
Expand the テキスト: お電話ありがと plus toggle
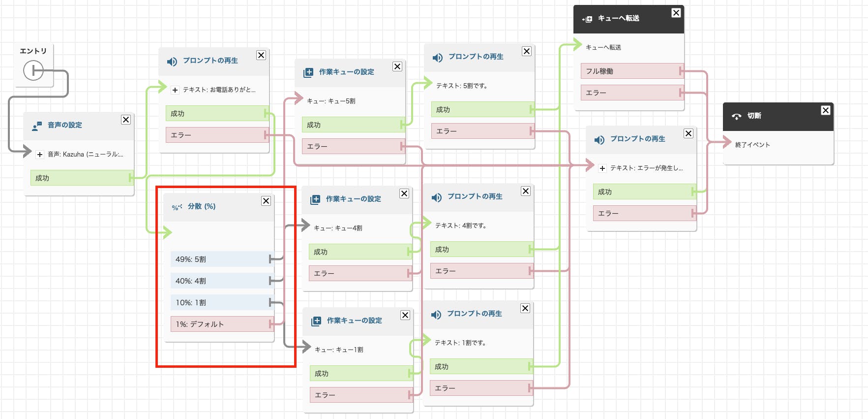pyautogui.click(x=175, y=90)
